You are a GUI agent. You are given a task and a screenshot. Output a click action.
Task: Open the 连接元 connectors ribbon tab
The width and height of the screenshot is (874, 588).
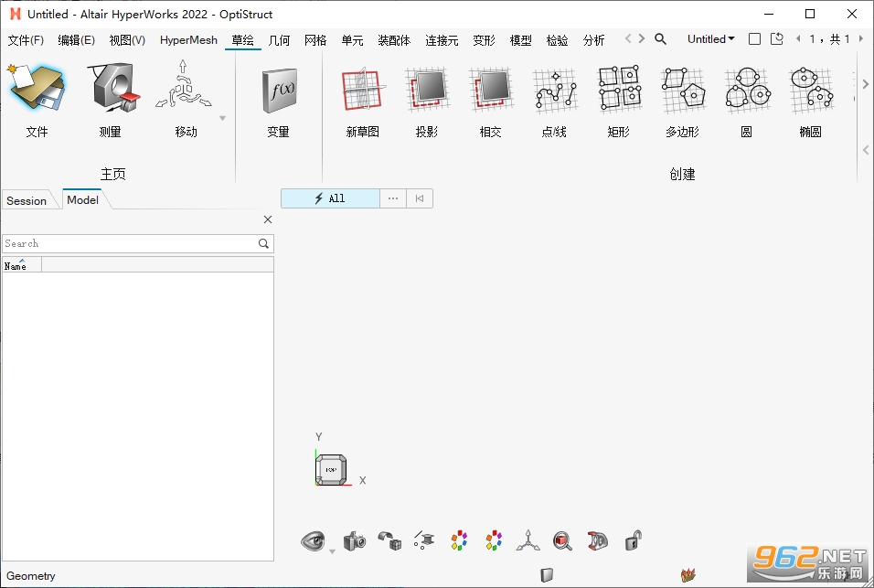(442, 40)
